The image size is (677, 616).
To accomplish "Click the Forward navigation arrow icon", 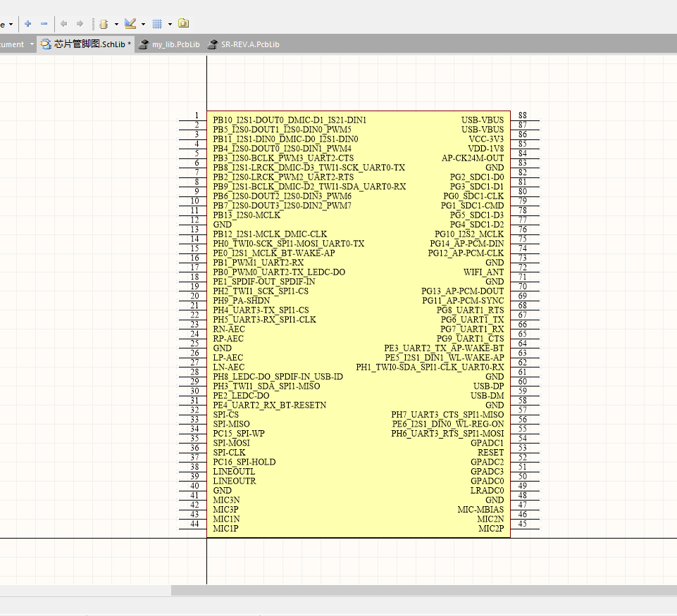I will click(x=80, y=23).
